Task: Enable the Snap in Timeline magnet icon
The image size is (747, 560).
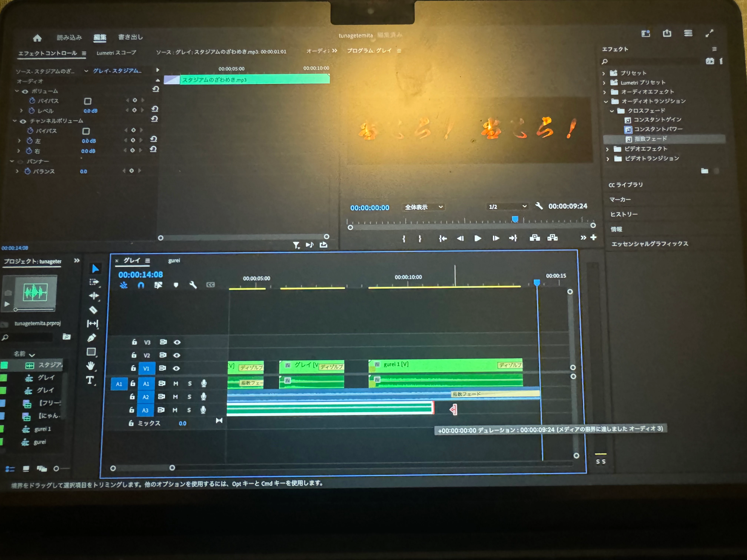Action: click(x=141, y=285)
